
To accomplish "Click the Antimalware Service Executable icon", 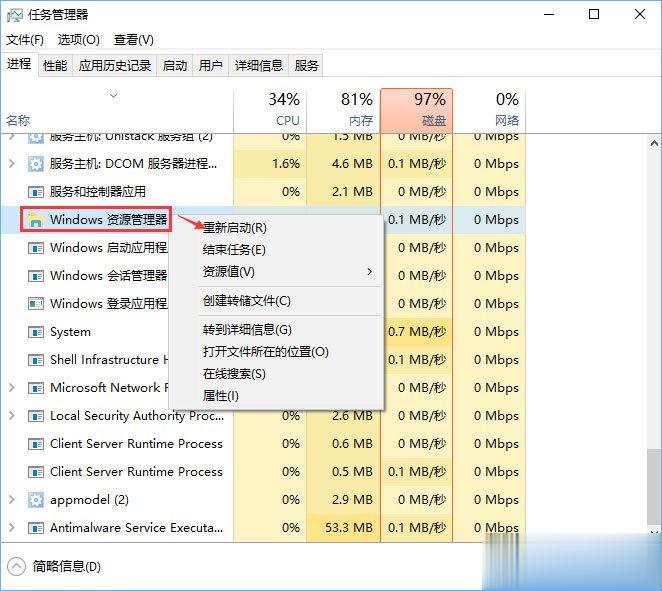I will pos(35,528).
